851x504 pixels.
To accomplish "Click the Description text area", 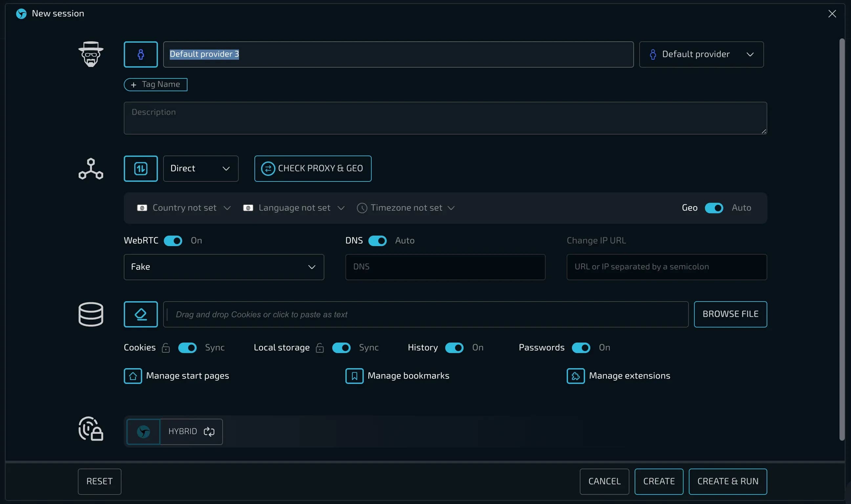I will (446, 118).
